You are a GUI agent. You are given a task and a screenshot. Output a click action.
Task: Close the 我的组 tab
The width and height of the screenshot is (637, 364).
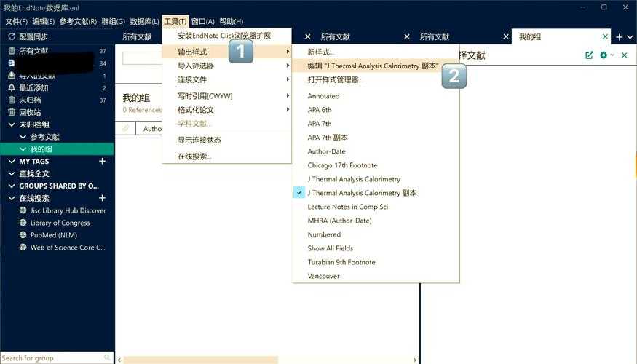[605, 36]
